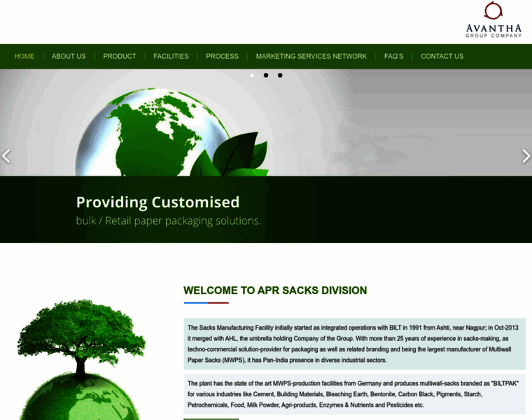Go to previous slide with left arrow
This screenshot has width=532, height=420.
click(x=6, y=156)
